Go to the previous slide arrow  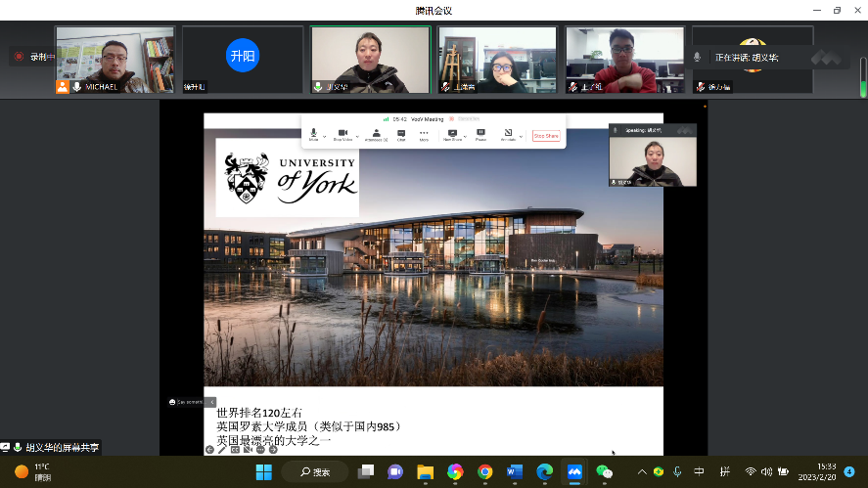point(209,450)
